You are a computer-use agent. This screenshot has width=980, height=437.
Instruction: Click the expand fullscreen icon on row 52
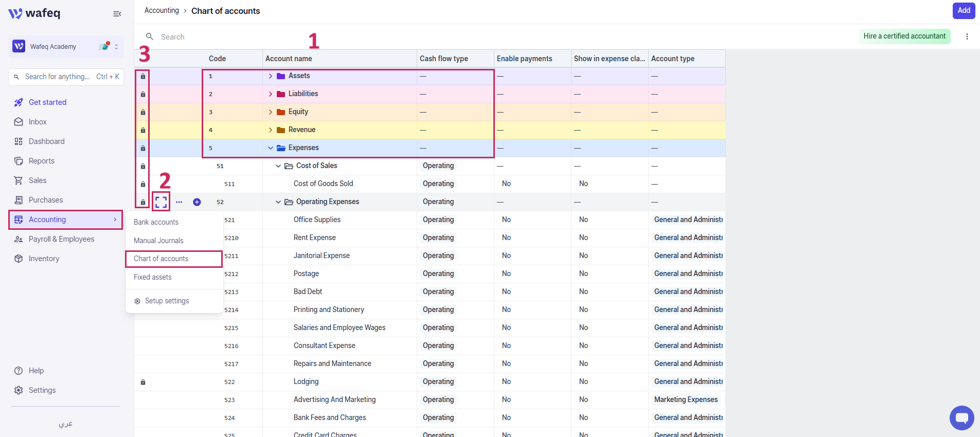[x=161, y=202]
